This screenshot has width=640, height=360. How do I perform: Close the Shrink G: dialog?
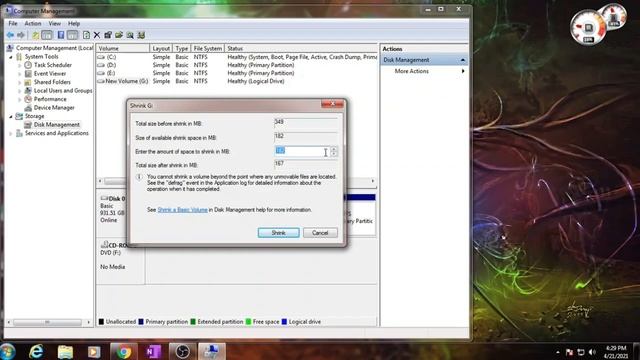click(332, 104)
